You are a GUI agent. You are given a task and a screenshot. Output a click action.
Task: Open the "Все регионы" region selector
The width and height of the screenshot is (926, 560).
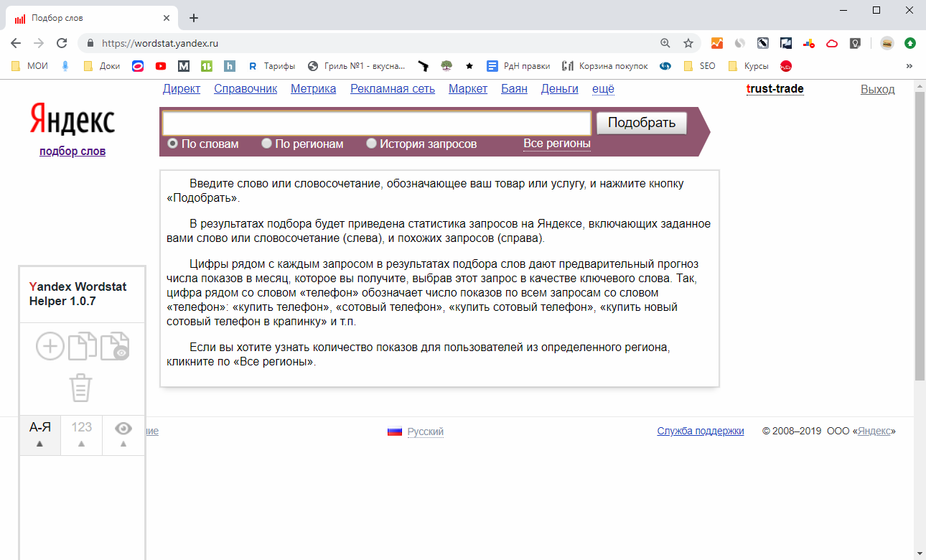pyautogui.click(x=557, y=144)
